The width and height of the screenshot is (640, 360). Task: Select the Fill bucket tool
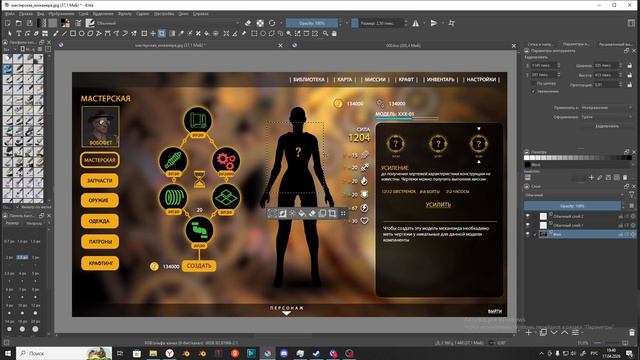[207, 33]
